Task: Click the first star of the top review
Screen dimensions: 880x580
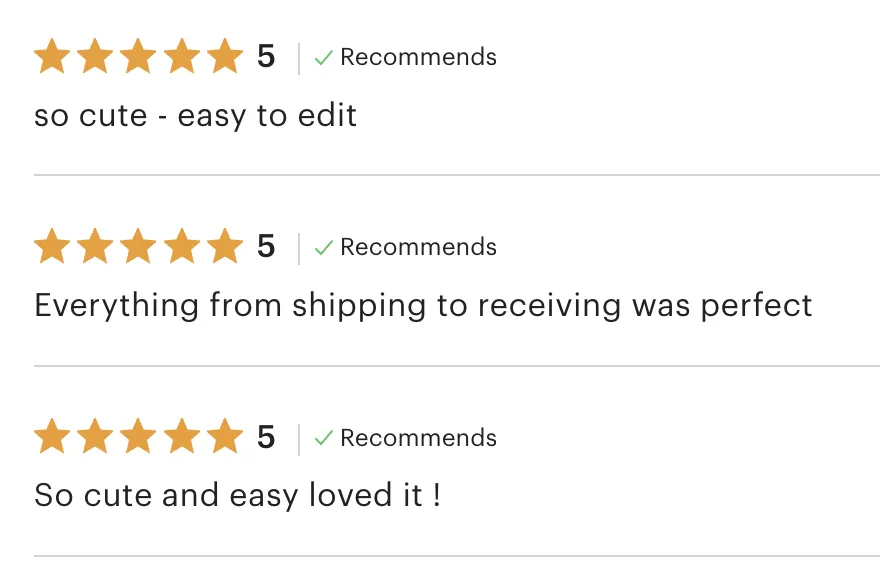Action: point(52,56)
